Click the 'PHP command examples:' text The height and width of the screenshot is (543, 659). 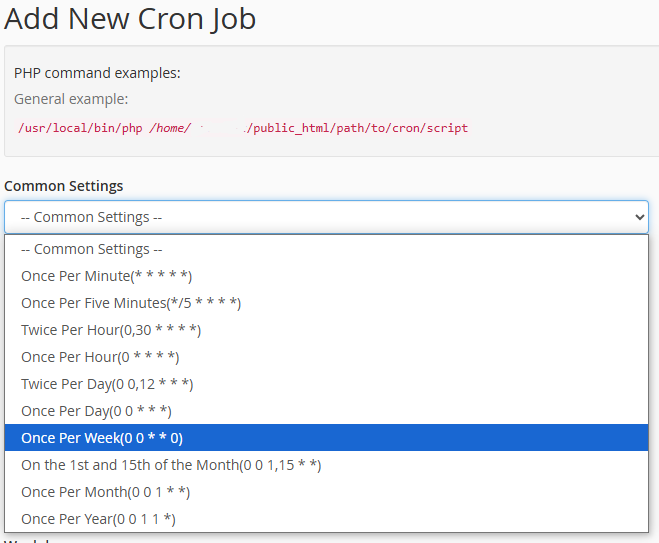coord(97,73)
